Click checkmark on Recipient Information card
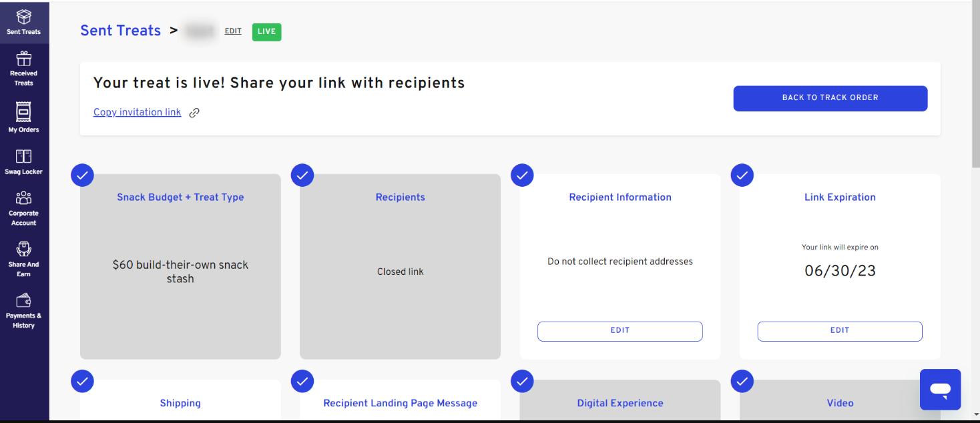 click(x=522, y=175)
